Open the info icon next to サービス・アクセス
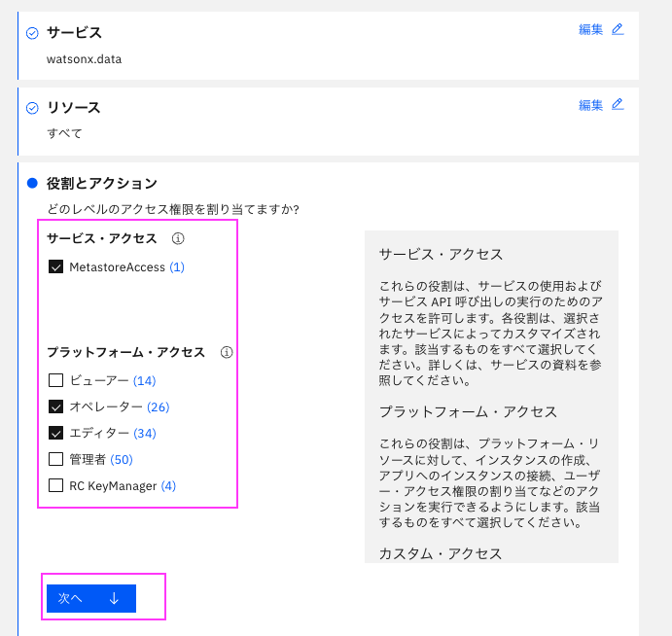This screenshot has width=672, height=636. [178, 238]
